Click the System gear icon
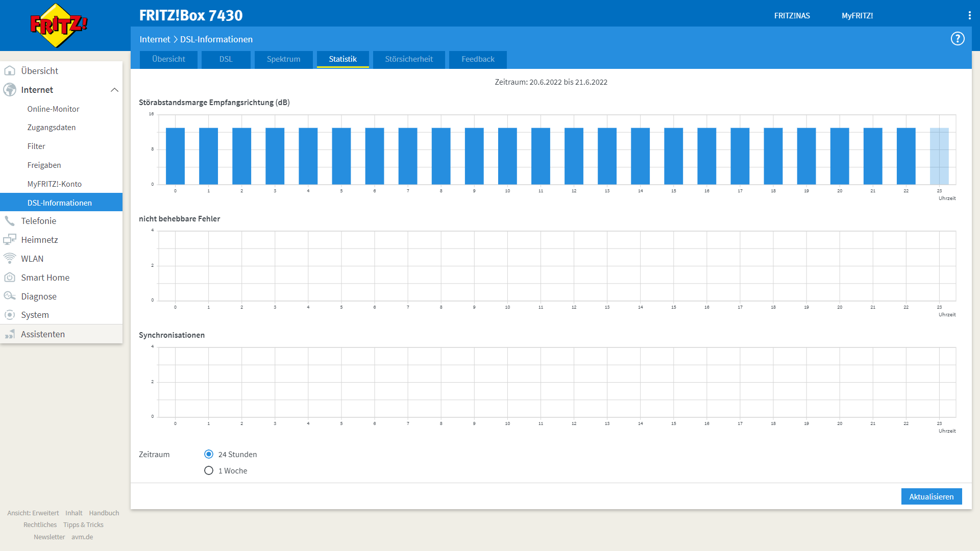Screen dimensions: 980x551 pyautogui.click(x=10, y=315)
